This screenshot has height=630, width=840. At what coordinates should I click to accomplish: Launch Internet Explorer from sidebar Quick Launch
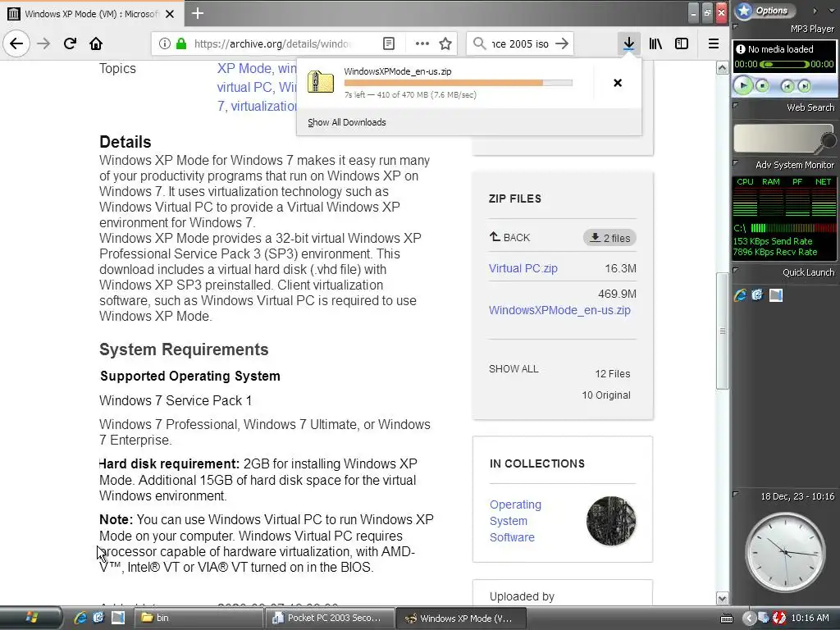point(741,294)
